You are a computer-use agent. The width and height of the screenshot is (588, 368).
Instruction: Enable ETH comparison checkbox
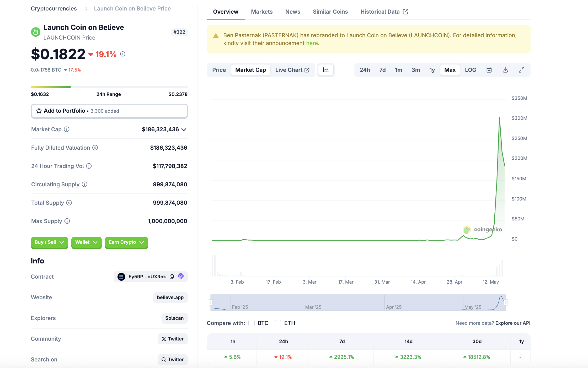[x=278, y=323]
